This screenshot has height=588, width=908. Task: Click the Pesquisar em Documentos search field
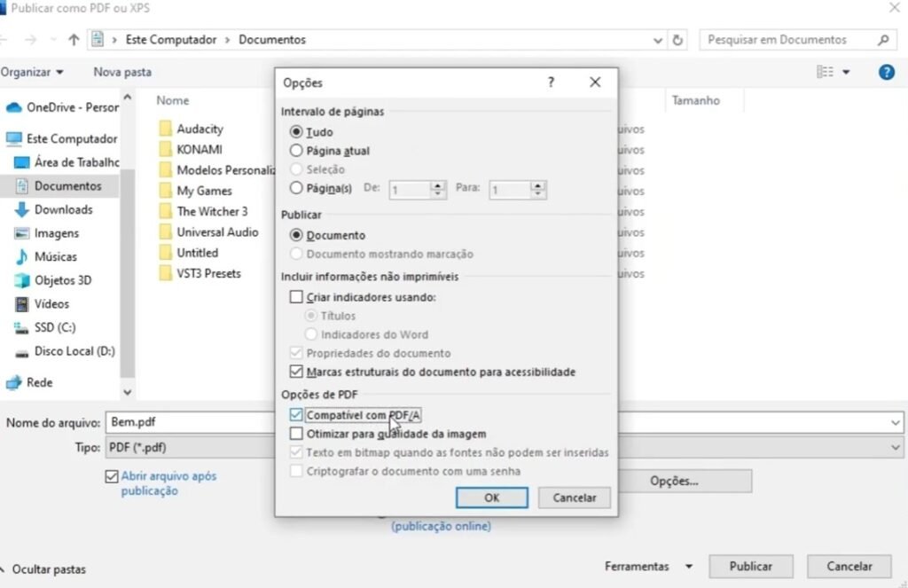[789, 40]
